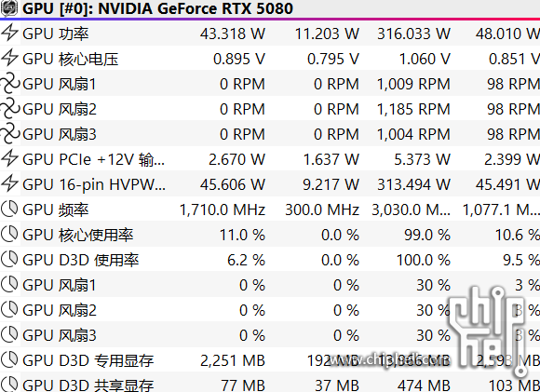
Task: Click the 1,710.0 MHz current frequency value
Action: (x=223, y=210)
